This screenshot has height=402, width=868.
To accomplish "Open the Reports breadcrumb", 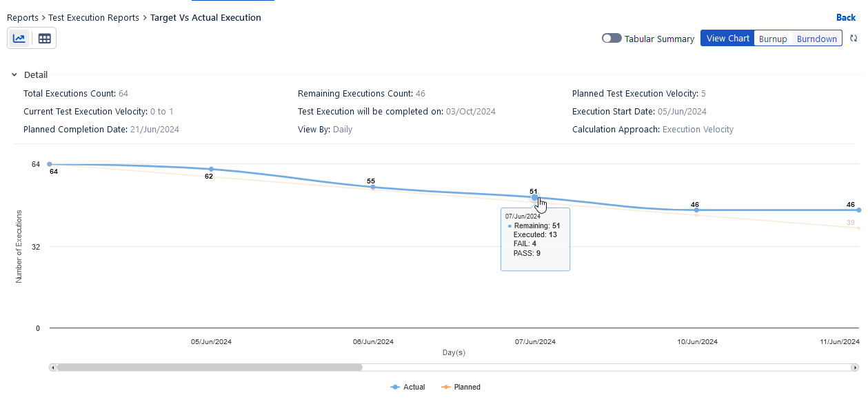I will click(23, 17).
